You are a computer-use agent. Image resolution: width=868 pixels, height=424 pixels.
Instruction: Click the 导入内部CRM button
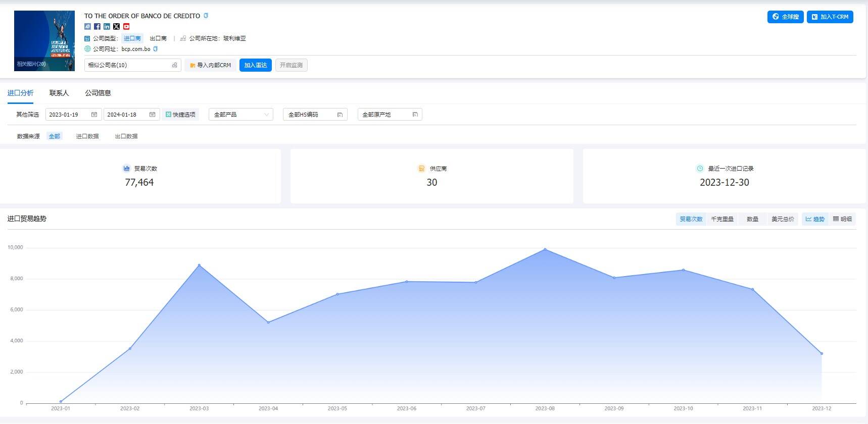(210, 65)
